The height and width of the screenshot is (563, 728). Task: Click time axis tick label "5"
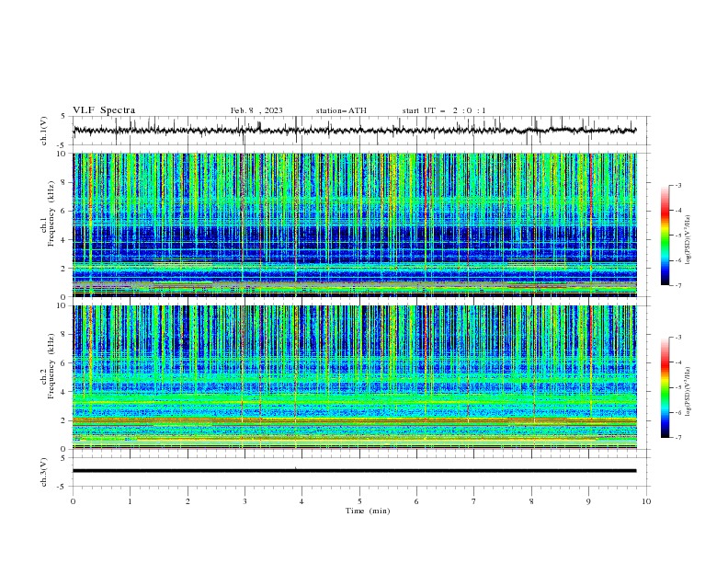pyautogui.click(x=359, y=501)
